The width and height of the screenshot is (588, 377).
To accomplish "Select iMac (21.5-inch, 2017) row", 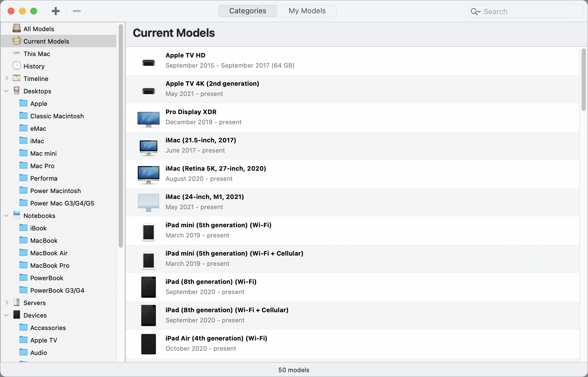I will click(x=352, y=146).
